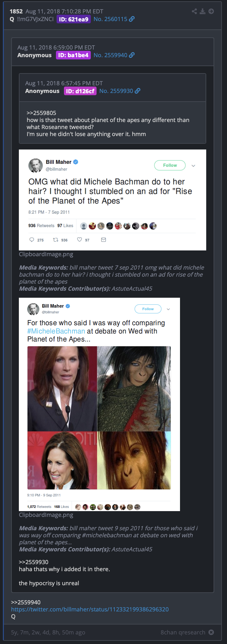Expand chevron next to first Follow button
The width and height of the screenshot is (227, 644).
(x=193, y=165)
